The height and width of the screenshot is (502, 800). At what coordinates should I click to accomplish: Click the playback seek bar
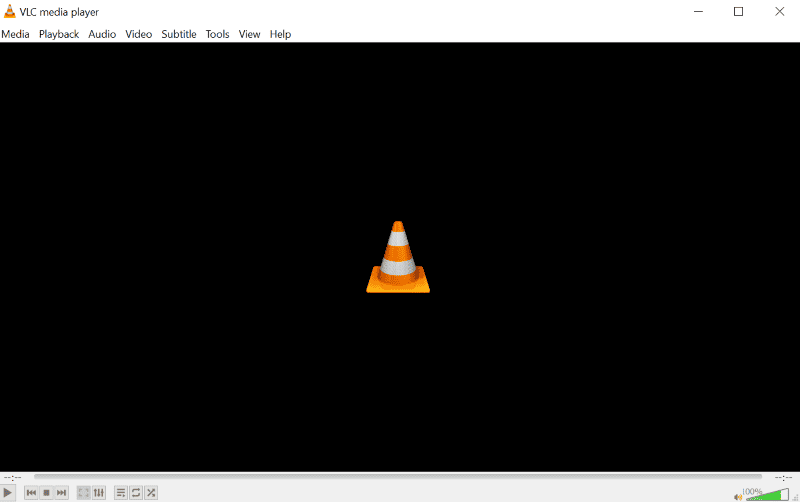pos(398,476)
